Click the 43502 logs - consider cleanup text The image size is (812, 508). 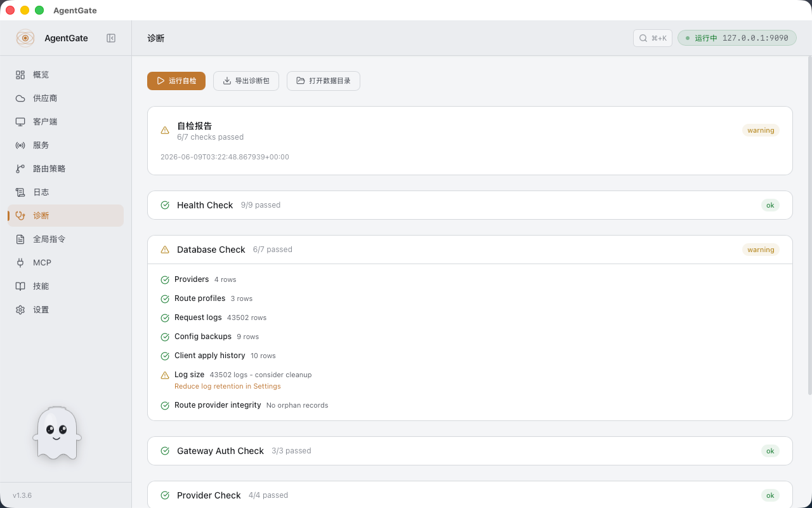click(261, 375)
